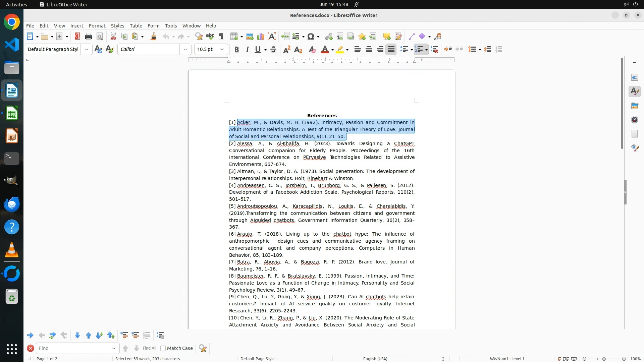Toggle Bold formatting
The height and width of the screenshot is (362, 644).
tap(236, 50)
